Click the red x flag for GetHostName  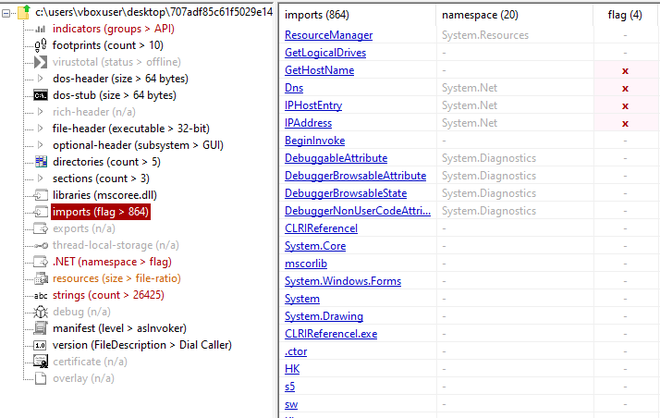(625, 71)
